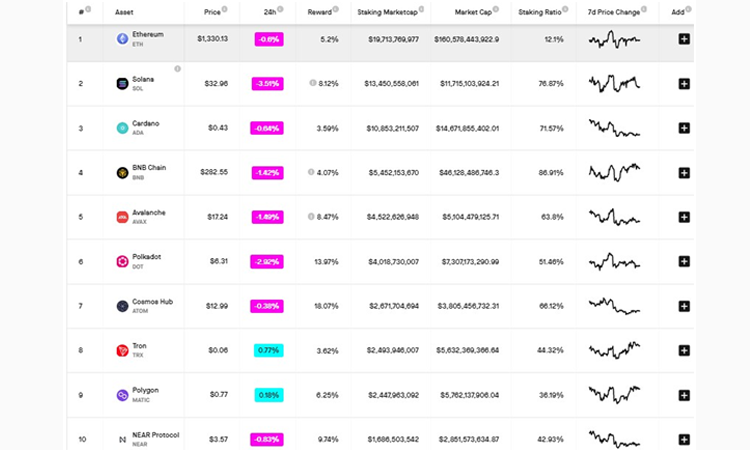The width and height of the screenshot is (750, 450).
Task: Click the NEAR Protocol logo
Action: [x=122, y=439]
